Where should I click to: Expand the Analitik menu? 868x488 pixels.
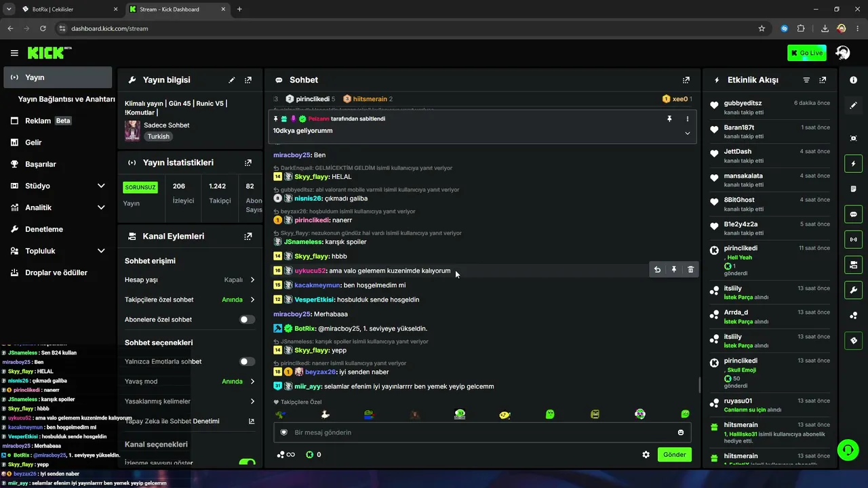click(x=101, y=207)
